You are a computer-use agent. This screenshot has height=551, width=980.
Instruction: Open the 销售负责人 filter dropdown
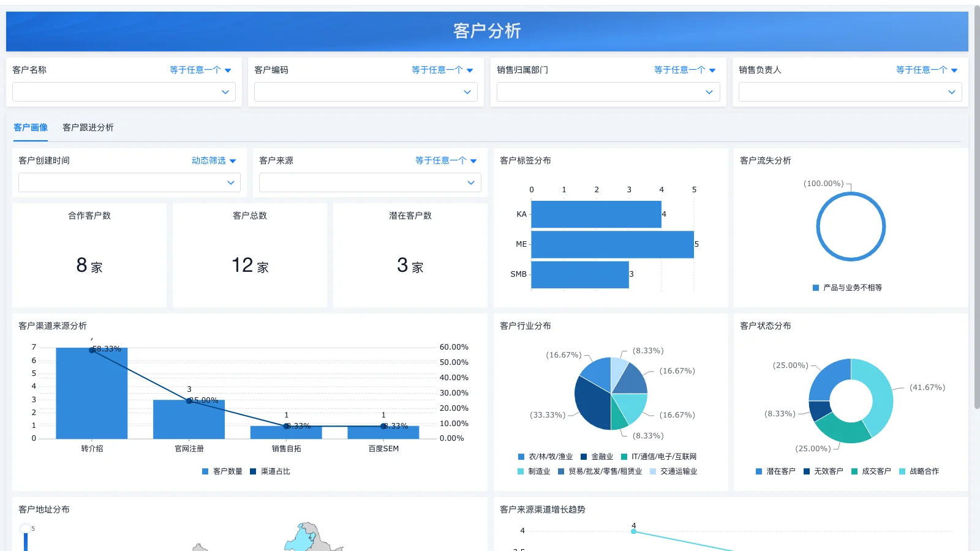tap(849, 92)
